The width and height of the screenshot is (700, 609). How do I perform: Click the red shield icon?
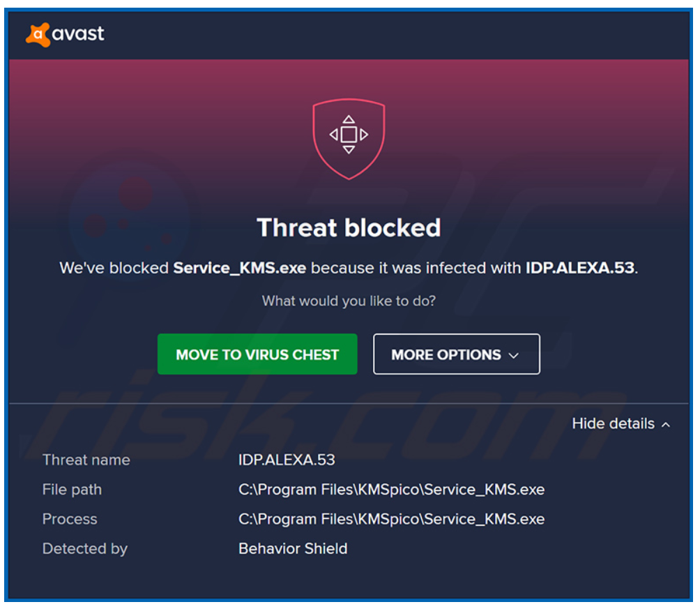(349, 138)
